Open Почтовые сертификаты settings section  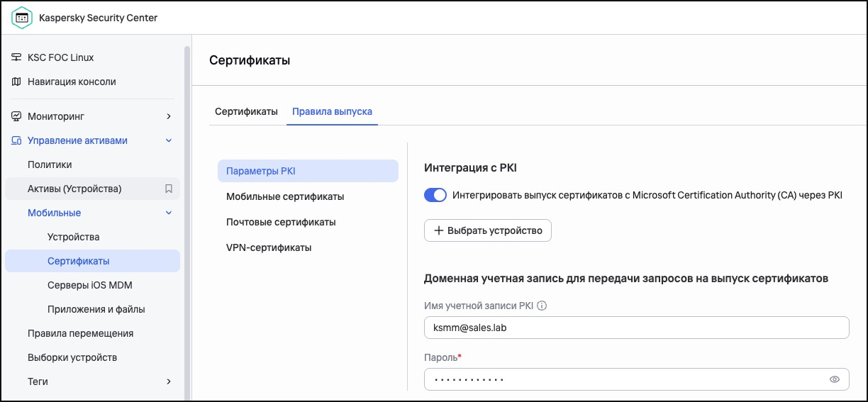coord(308,222)
